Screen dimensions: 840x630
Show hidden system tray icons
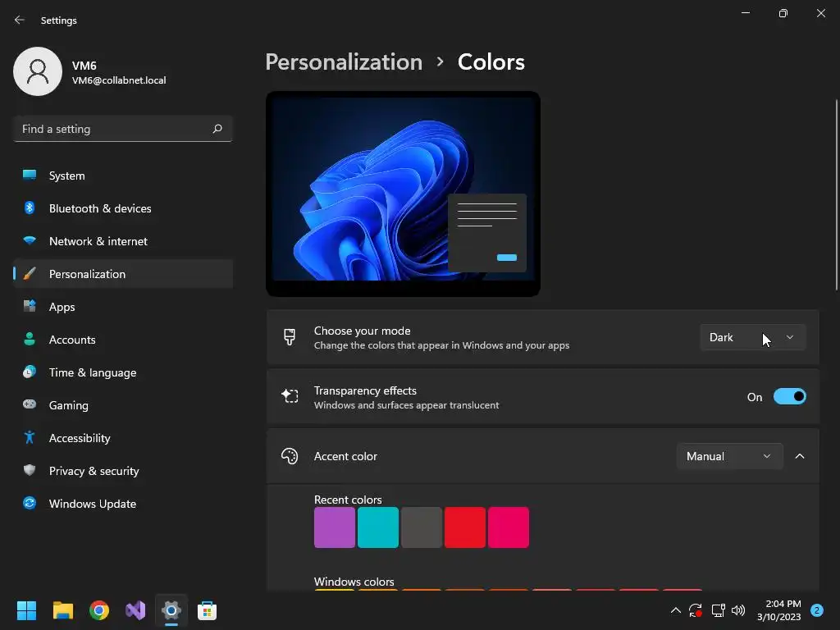676,610
